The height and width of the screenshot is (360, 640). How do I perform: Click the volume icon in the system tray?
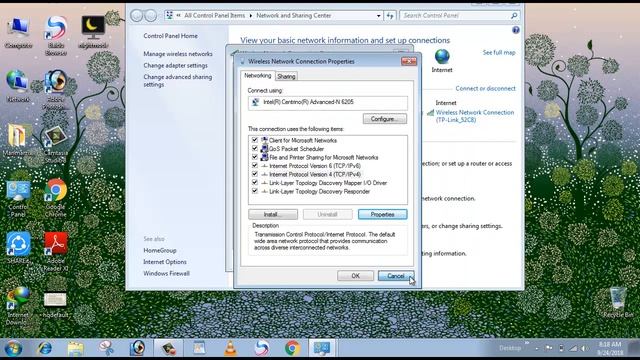(x=585, y=348)
